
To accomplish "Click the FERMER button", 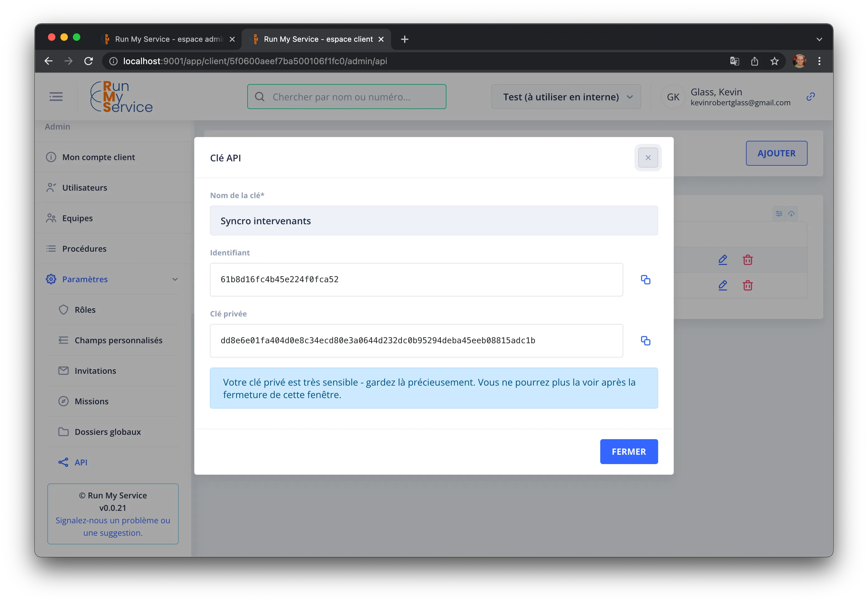I will pos(629,452).
